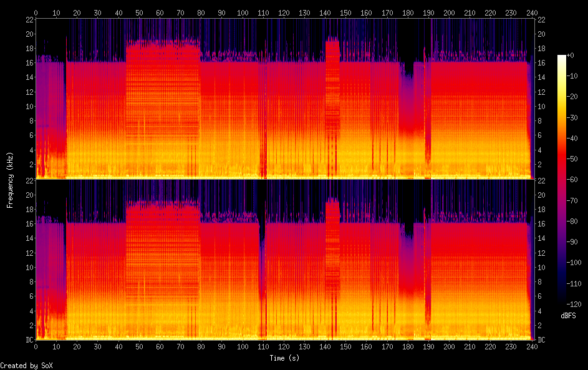Click the "-120" color scale label
Image resolution: width=588 pixels, height=370 pixels.
(x=574, y=304)
